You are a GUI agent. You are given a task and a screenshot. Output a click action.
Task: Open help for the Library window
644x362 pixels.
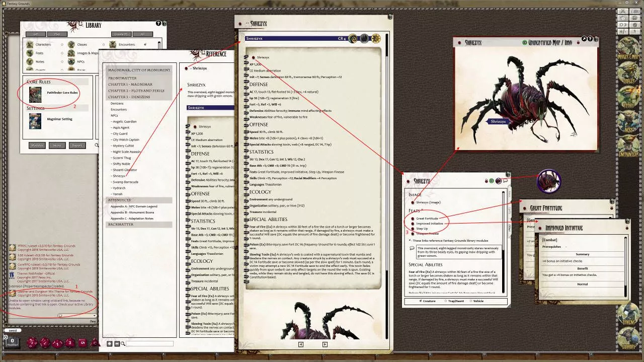pos(158,23)
